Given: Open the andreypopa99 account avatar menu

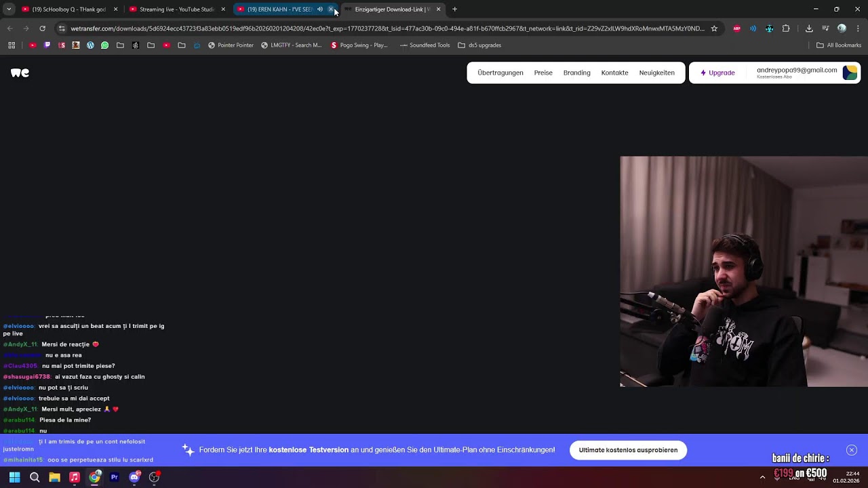Looking at the screenshot, I should click(x=850, y=73).
